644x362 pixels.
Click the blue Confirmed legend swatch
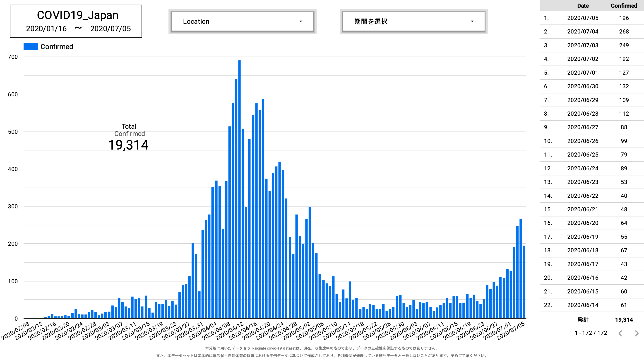[31, 46]
